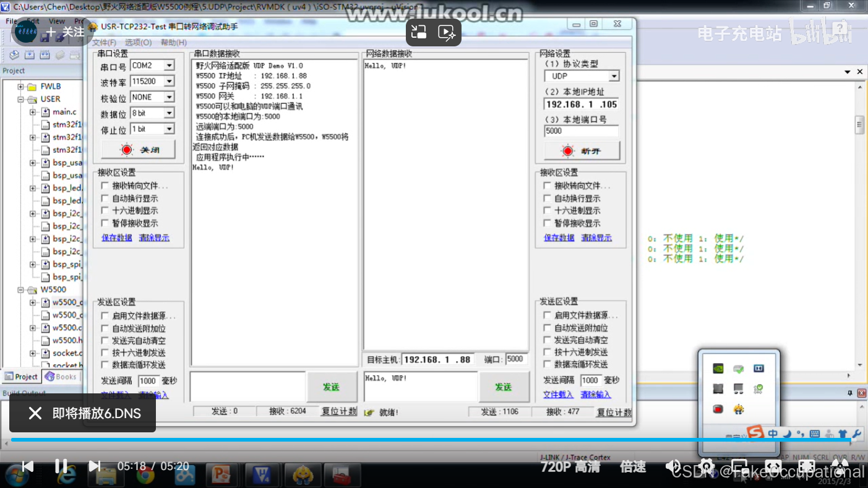The image size is (868, 488).
Task: Toggle Chinese input mode 中 icon
Action: (x=773, y=434)
